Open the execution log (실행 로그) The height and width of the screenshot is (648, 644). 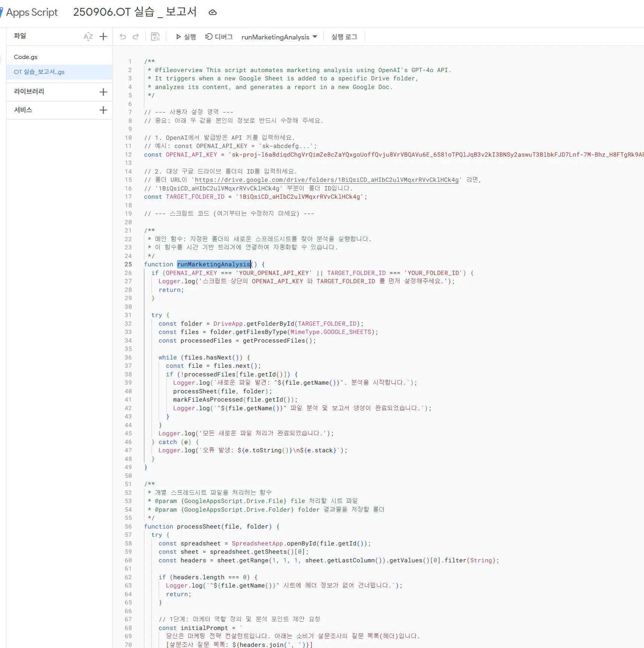tap(344, 37)
